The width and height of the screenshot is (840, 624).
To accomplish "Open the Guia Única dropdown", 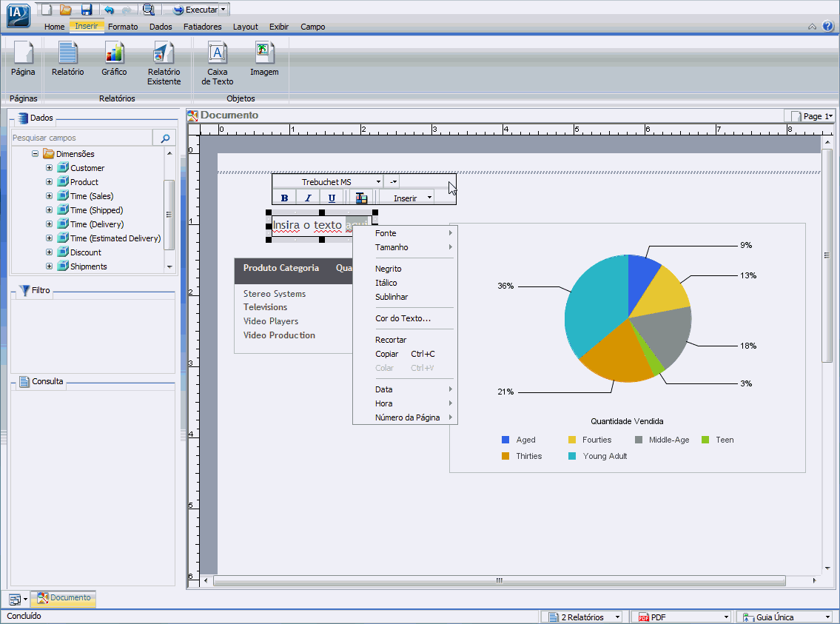I will coord(784,617).
